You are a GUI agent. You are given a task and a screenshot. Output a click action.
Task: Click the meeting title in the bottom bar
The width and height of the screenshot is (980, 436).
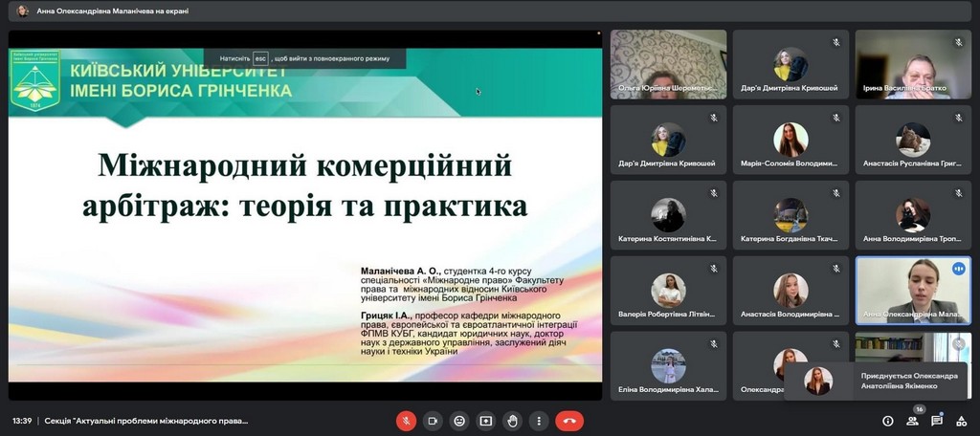click(x=145, y=421)
